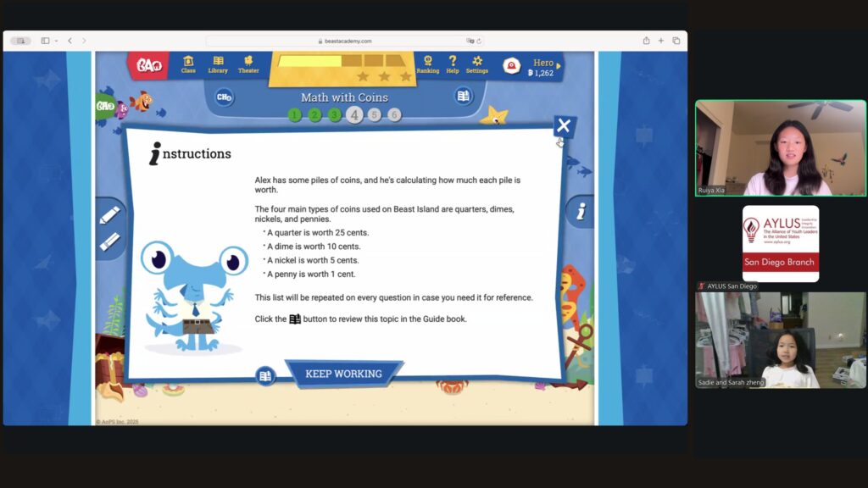
Task: Click the info button on right edge
Action: tap(581, 212)
